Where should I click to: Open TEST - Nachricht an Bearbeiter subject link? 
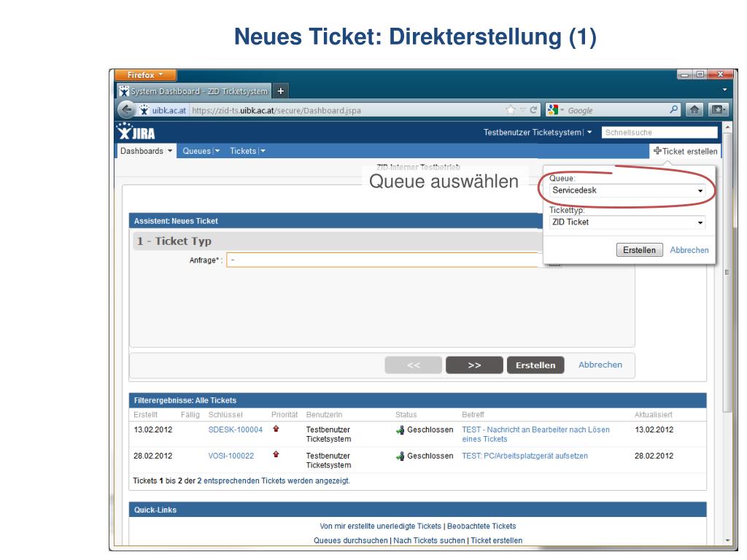(535, 435)
